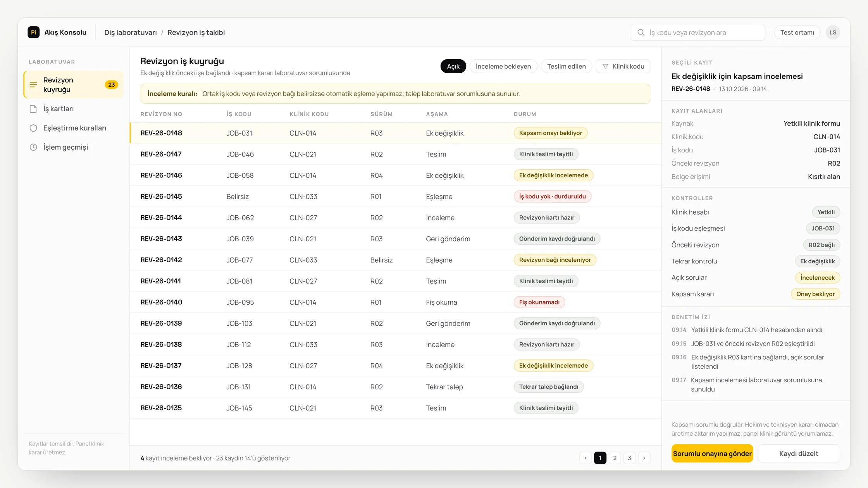Open İşlem geçmişi in sidebar
868x488 pixels.
point(74,147)
